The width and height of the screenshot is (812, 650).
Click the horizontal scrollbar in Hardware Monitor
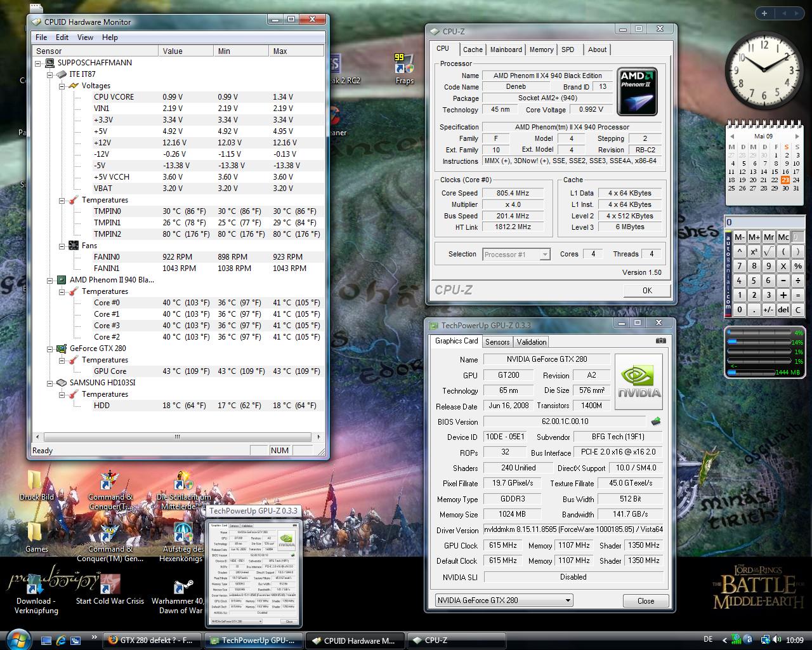click(x=177, y=437)
